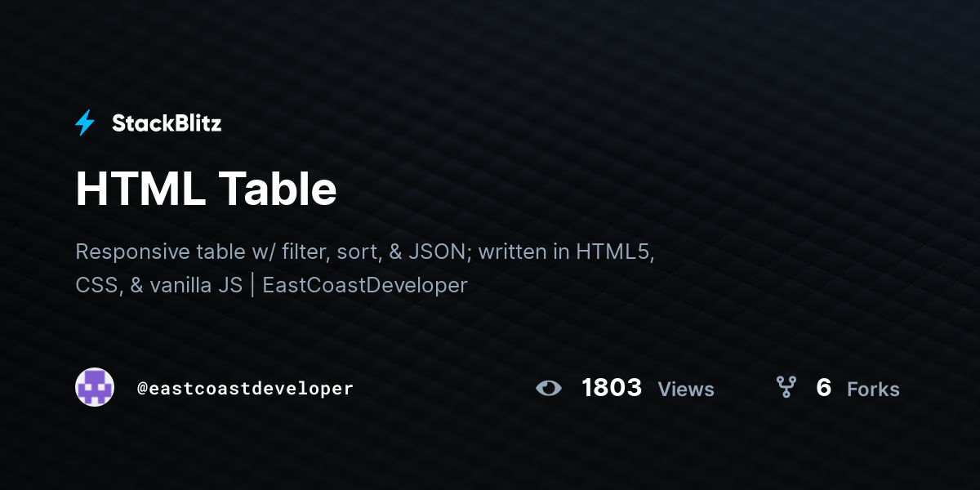Viewport: 980px width, 490px height.
Task: Click the Forks label
Action: pyautogui.click(x=873, y=390)
